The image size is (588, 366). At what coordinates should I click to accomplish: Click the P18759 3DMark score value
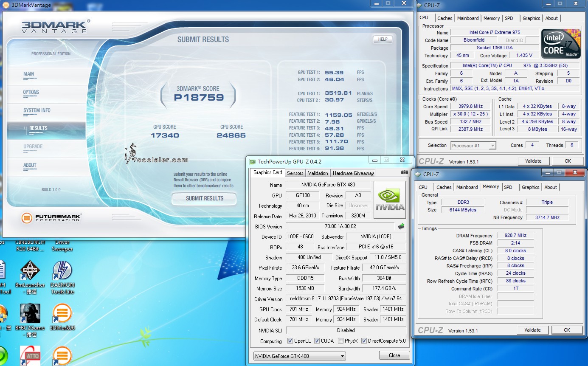[x=199, y=97]
